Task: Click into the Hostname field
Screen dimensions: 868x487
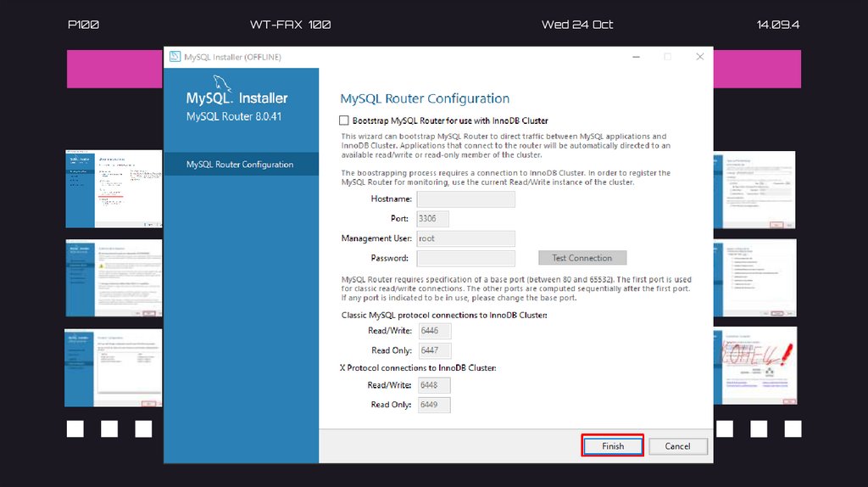Action: point(465,199)
